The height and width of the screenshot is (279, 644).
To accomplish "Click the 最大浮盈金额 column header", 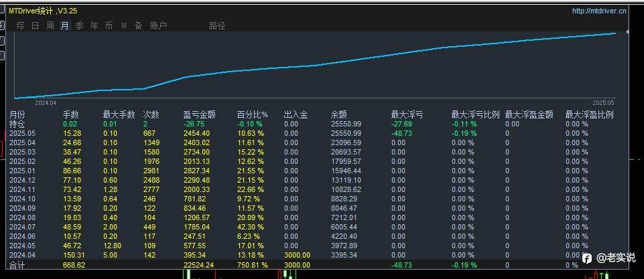I will tap(529, 115).
